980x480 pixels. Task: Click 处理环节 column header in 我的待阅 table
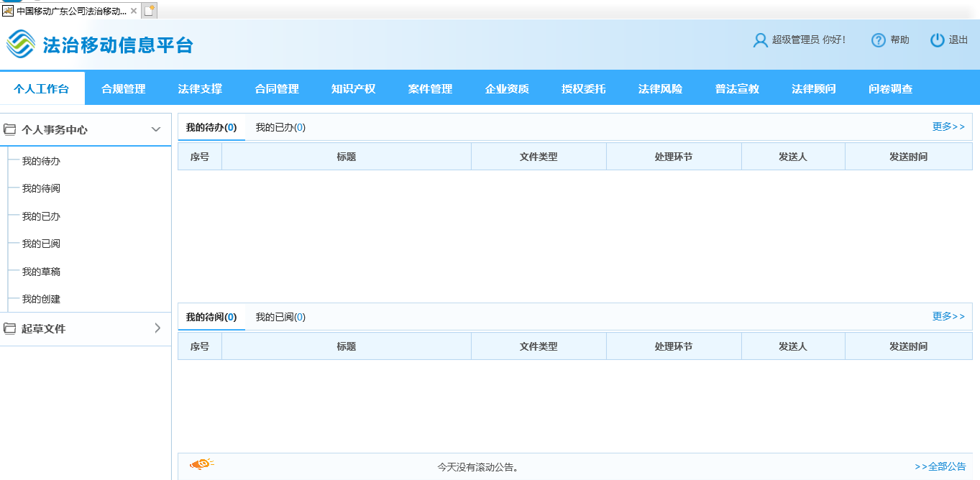pyautogui.click(x=674, y=346)
